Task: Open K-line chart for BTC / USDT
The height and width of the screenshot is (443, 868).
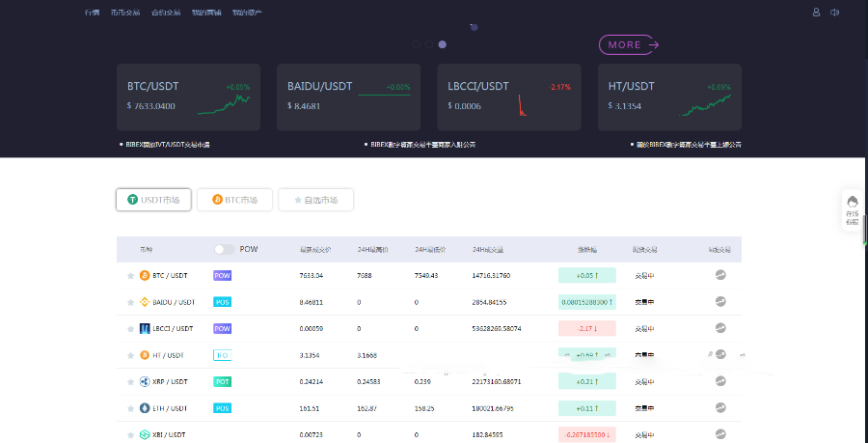Action: coord(720,275)
